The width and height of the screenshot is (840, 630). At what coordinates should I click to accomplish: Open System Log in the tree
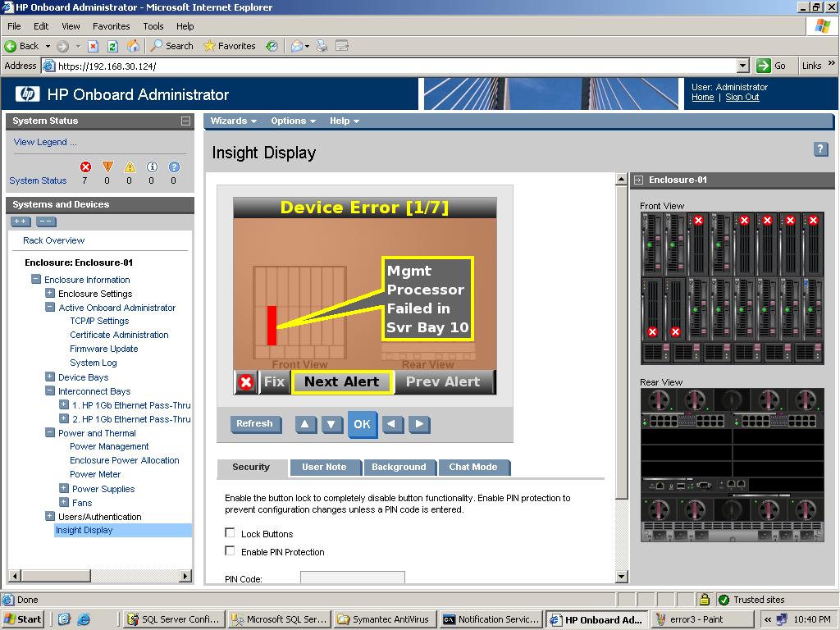[x=94, y=363]
